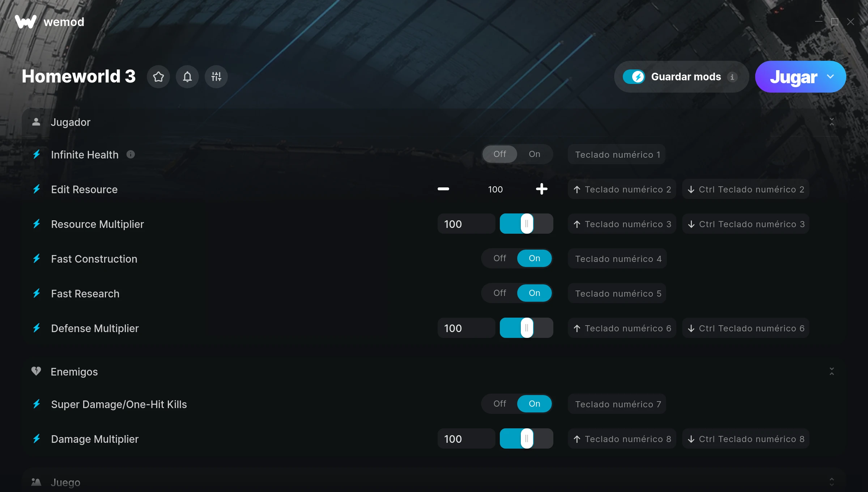This screenshot has height=492, width=868.
Task: Favorite Homeworld 3 with the star icon
Action: click(158, 77)
